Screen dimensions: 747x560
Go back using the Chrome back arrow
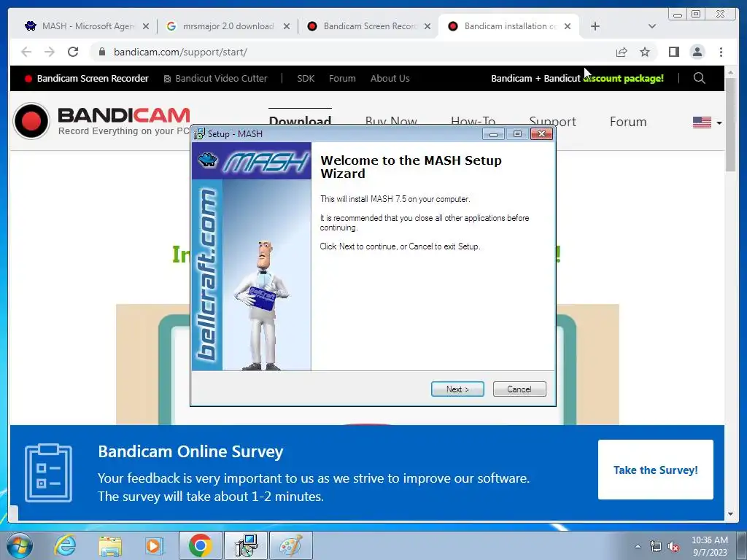coord(26,52)
